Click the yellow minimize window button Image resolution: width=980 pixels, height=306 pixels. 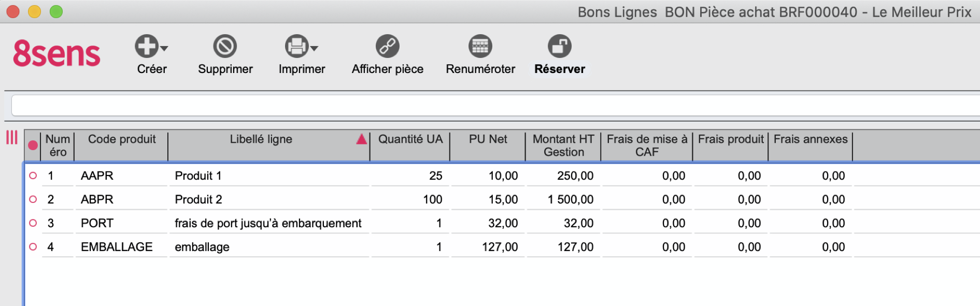34,11
